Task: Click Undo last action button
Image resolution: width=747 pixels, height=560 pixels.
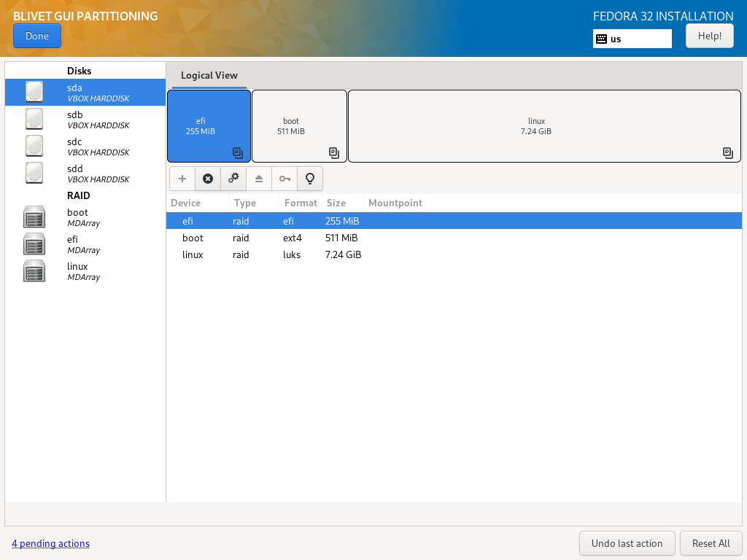Action: pyautogui.click(x=627, y=543)
